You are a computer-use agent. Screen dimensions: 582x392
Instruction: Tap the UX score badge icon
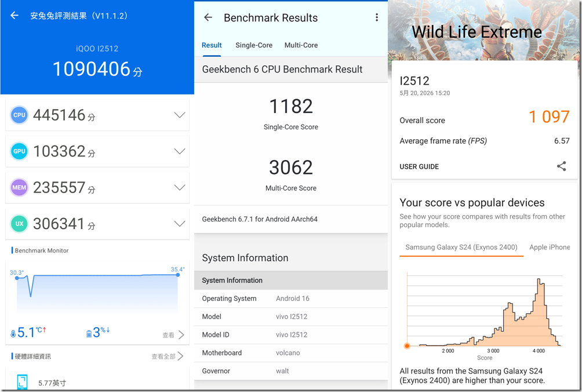tap(19, 223)
